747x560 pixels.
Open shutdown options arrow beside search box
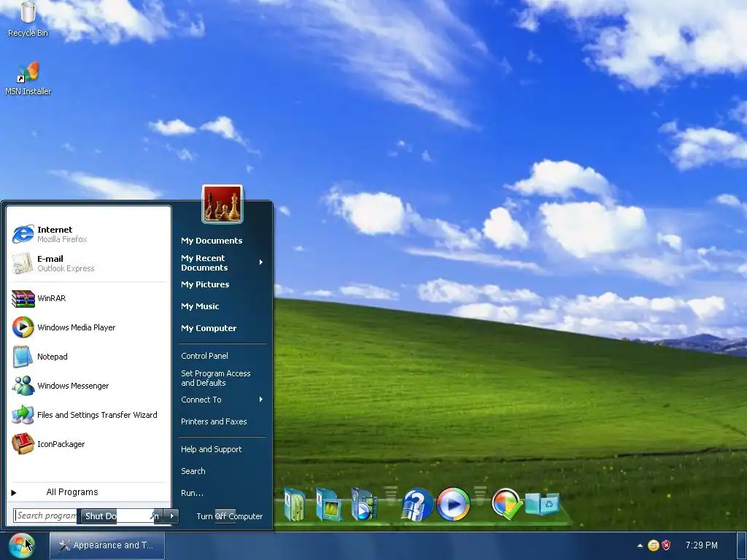[x=171, y=516]
